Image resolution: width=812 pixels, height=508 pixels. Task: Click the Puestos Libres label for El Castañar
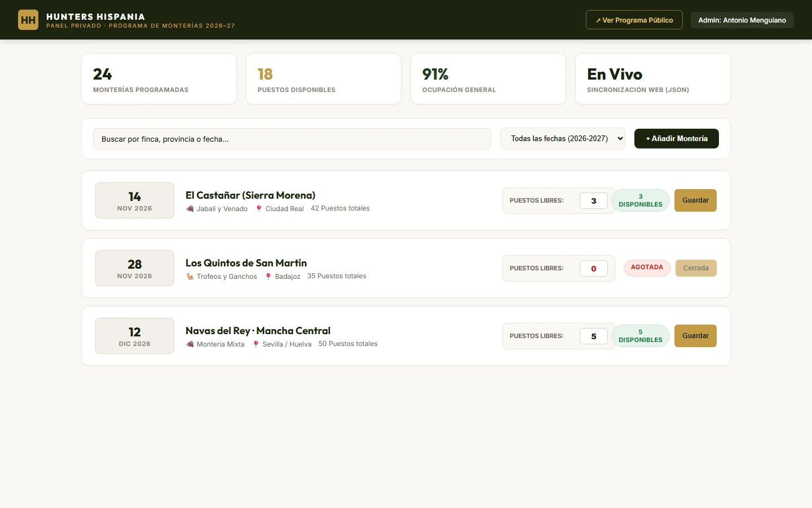(x=537, y=200)
